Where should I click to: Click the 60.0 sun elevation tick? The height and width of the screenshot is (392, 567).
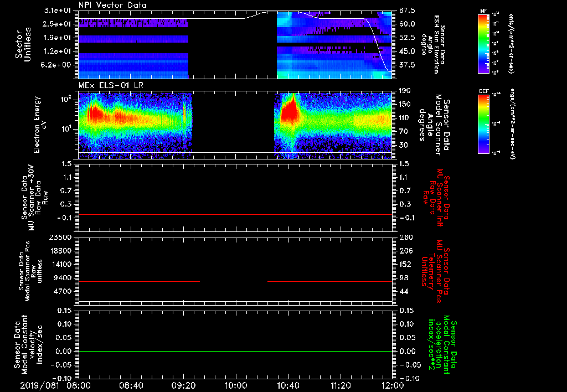[x=407, y=24]
